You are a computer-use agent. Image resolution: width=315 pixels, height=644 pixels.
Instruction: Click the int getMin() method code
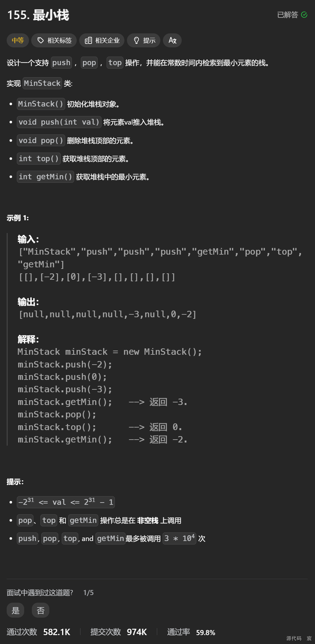tap(45, 177)
